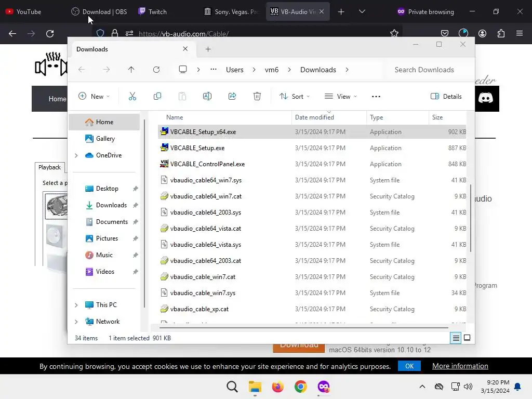Select the Playback tab on the webpage
The image size is (532, 399).
[x=49, y=167]
